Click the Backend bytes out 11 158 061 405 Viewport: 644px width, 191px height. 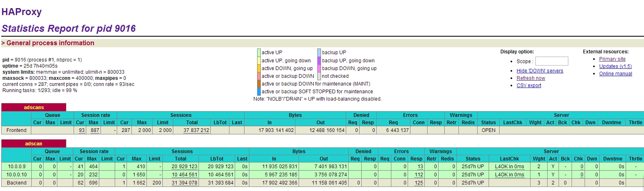(329, 183)
